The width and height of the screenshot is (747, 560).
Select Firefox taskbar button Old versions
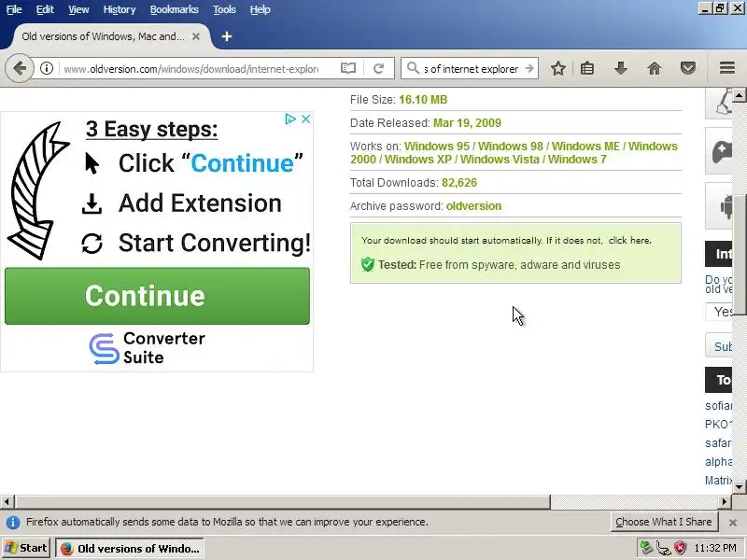130,548
